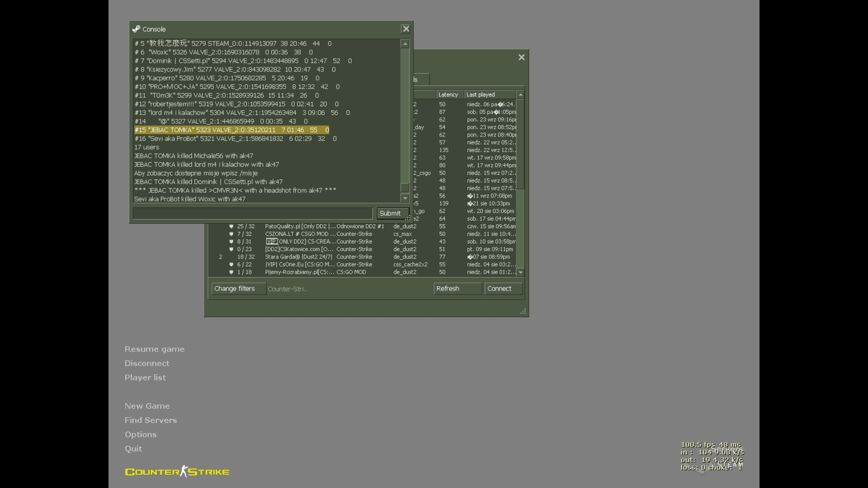
Task: Click the shield icon on Pijemy-Rozrabiamy.pl row
Action: coord(231,272)
